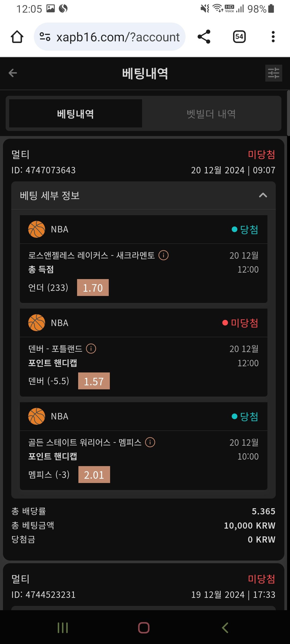Focus the xapb16.com address bar

118,37
